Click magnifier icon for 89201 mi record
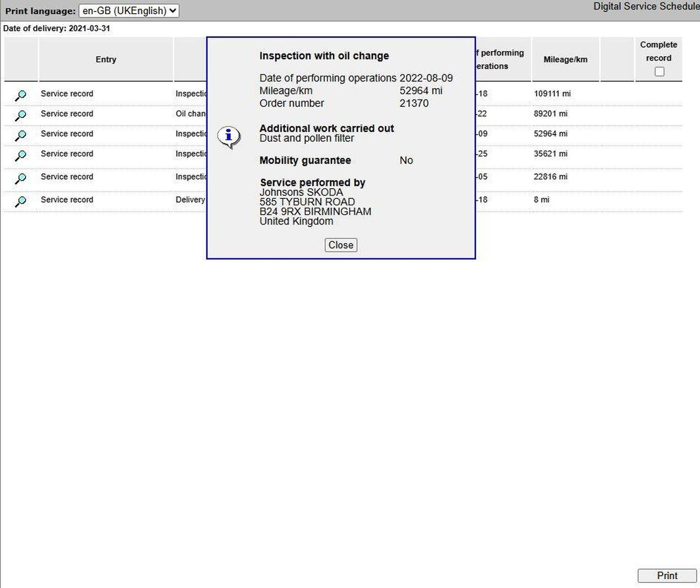 click(x=21, y=115)
